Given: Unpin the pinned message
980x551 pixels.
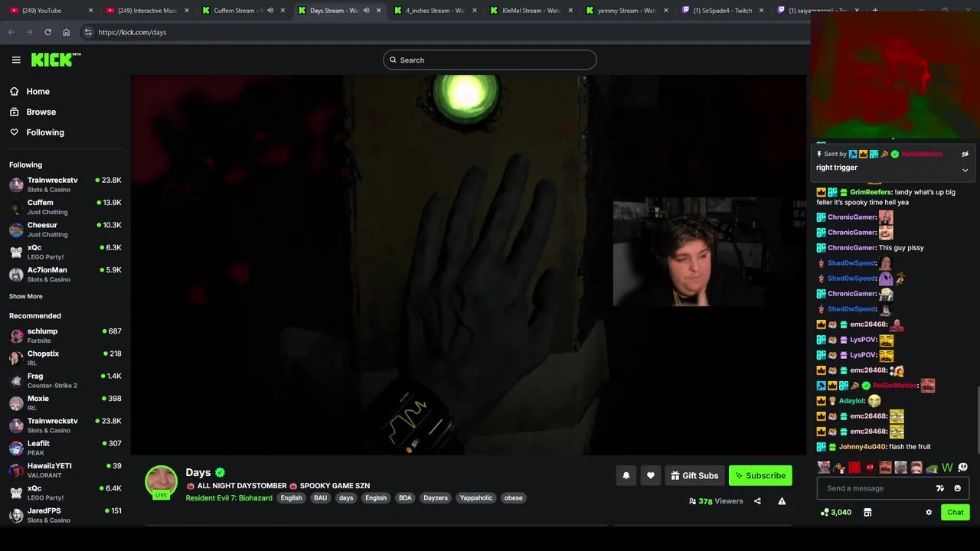Looking at the screenshot, I should (x=965, y=154).
